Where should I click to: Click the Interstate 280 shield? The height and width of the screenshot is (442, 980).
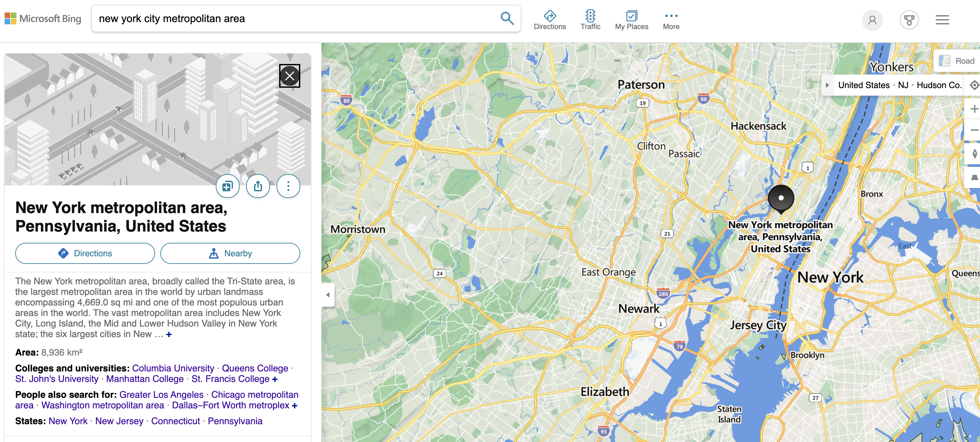(663, 293)
